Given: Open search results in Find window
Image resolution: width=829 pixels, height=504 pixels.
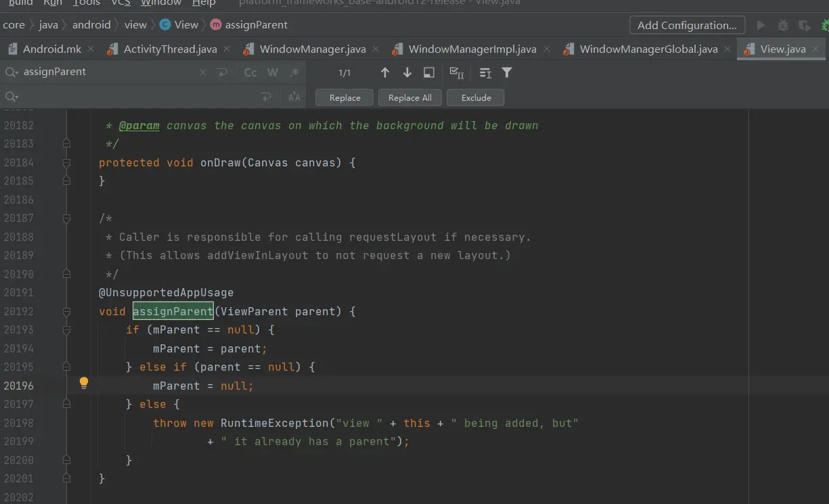Looking at the screenshot, I should coord(429,72).
